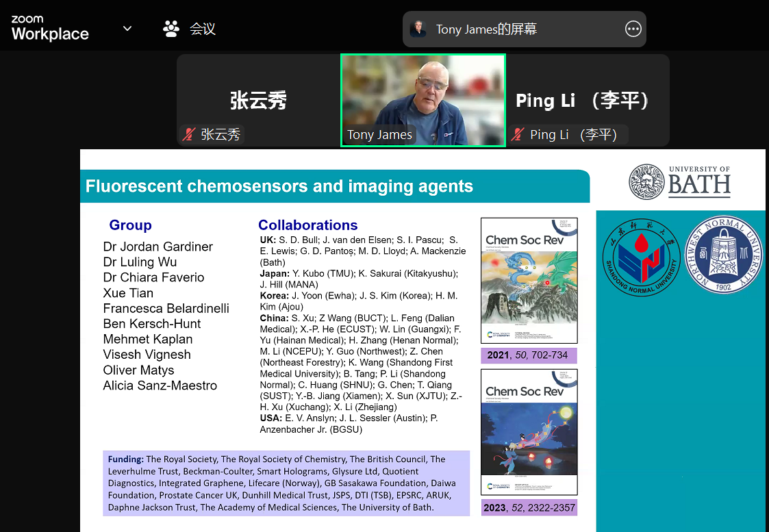Click the 2023 Chem Soc Rev cover

[x=529, y=432]
